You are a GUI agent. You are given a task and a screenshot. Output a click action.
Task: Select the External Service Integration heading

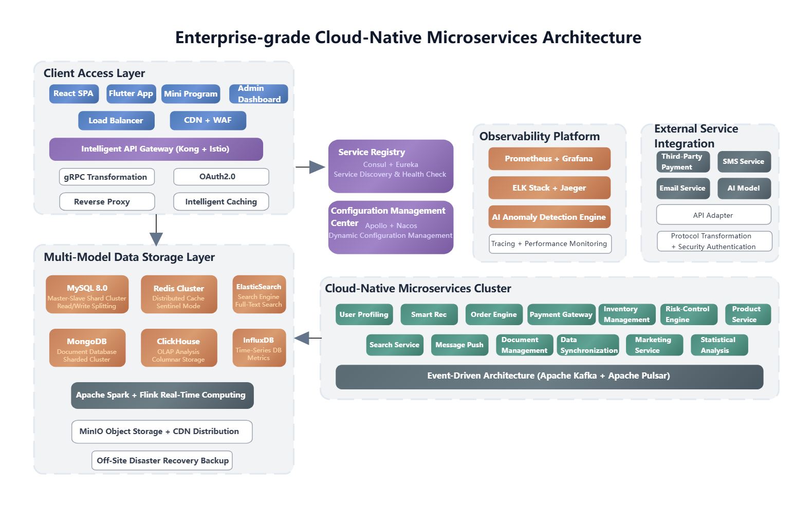click(x=696, y=136)
